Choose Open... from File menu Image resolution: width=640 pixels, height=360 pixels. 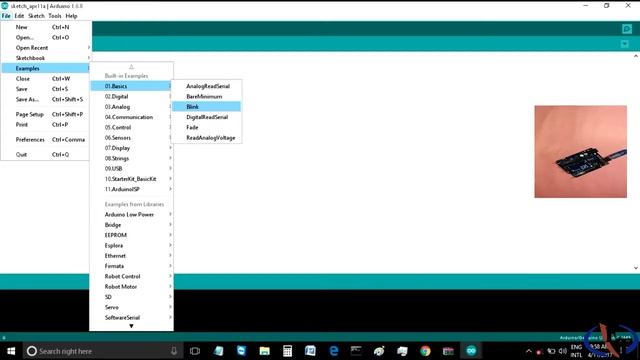46,38
